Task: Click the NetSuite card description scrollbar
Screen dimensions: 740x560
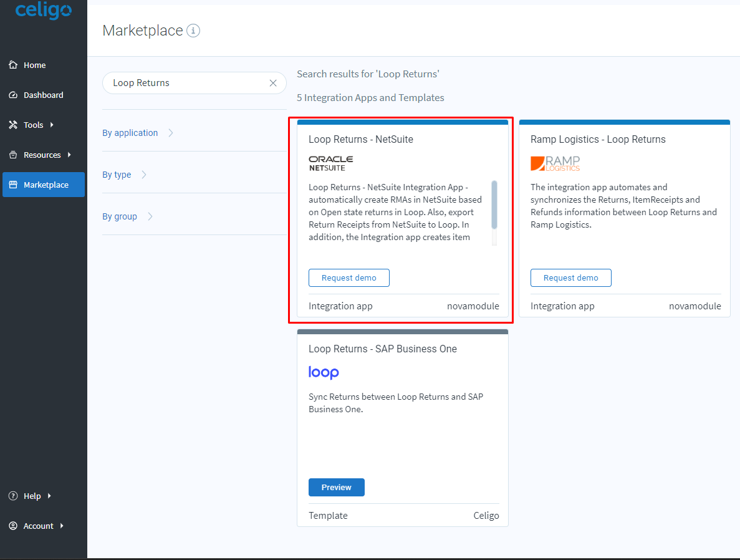Action: tap(494, 205)
